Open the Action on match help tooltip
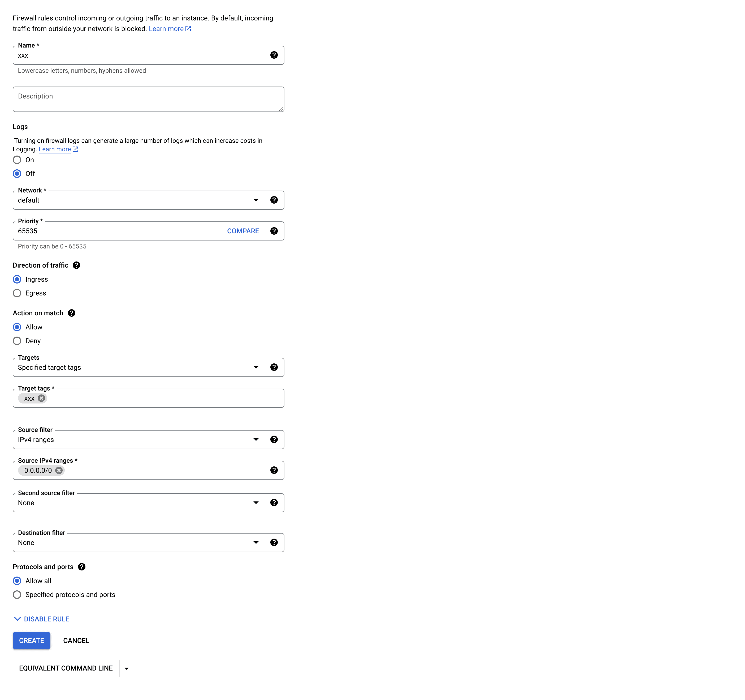This screenshot has height=700, width=745. coord(72,313)
